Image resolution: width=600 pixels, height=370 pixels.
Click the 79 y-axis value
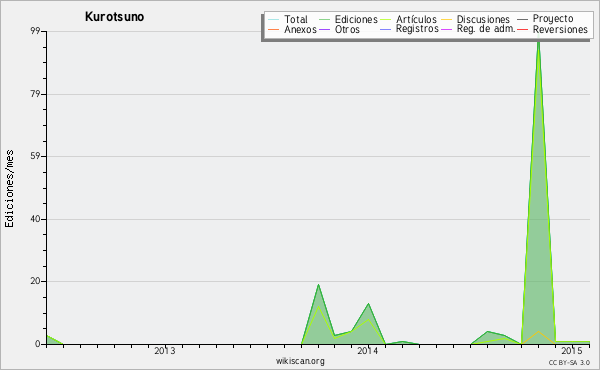pos(36,94)
